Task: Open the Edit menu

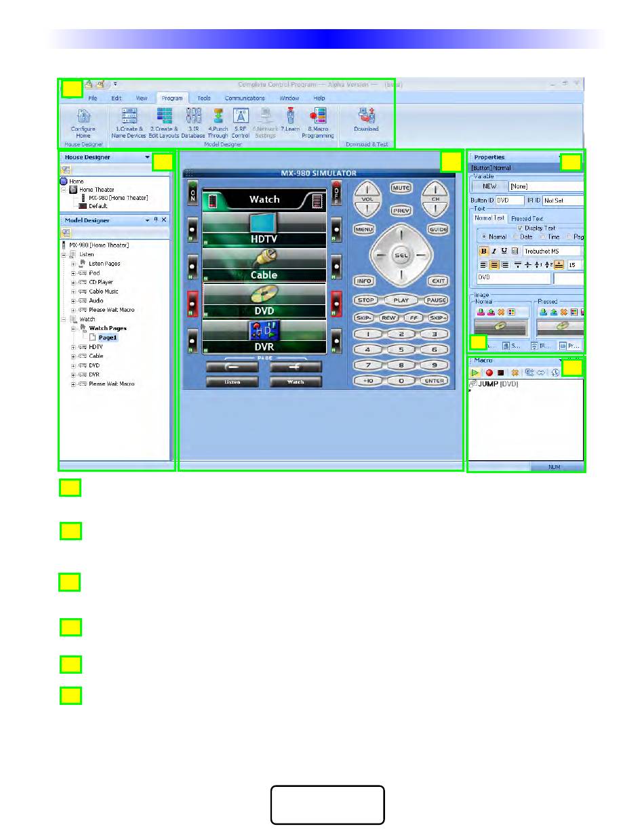Action: pyautogui.click(x=116, y=98)
